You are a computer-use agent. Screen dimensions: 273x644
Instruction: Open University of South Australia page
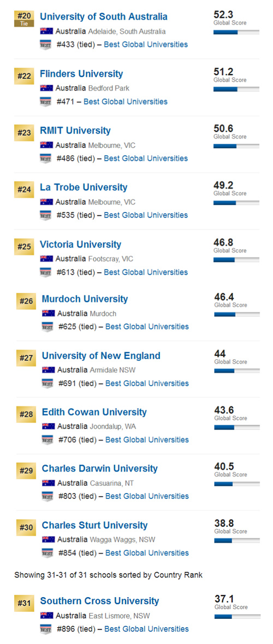coord(104,17)
